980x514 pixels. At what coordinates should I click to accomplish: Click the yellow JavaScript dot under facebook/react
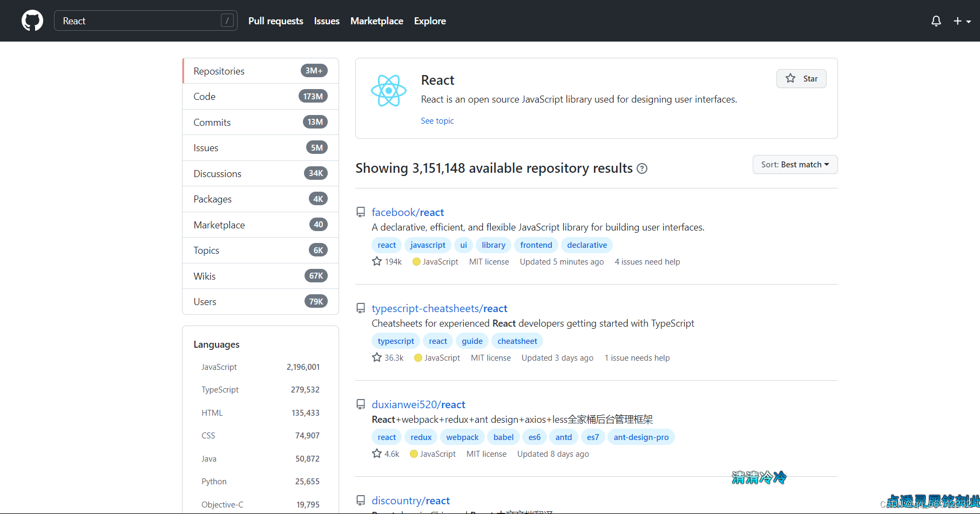click(x=416, y=262)
